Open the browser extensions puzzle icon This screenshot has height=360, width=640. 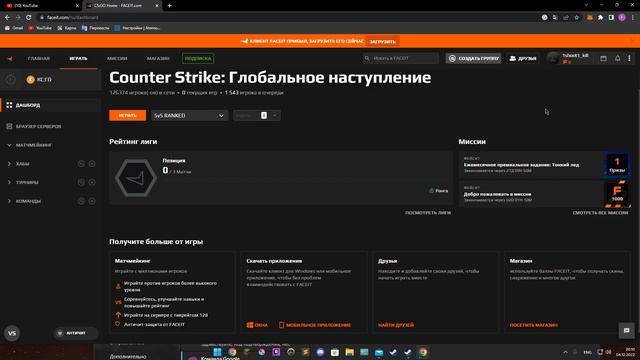pyautogui.click(x=600, y=18)
